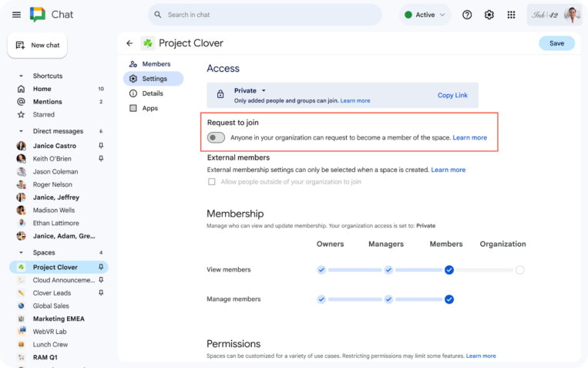Click the Starred star icon
Image resolution: width=588 pixels, height=368 pixels.
(22, 114)
